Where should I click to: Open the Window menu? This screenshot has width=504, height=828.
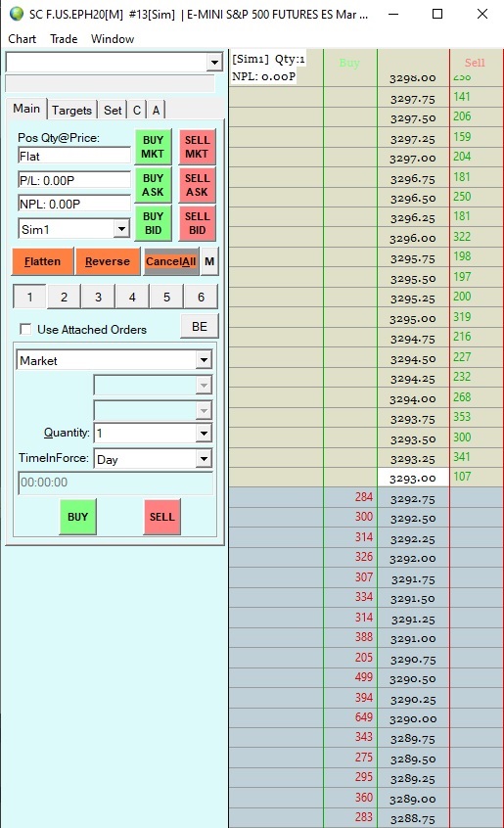(x=113, y=39)
